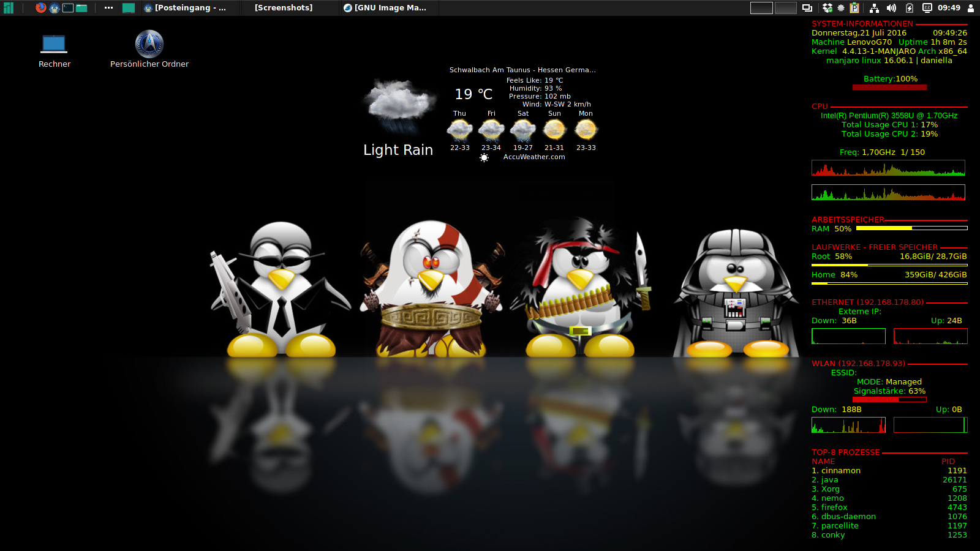This screenshot has height=551, width=980.
Task: Click the '1. cinnamon' process row
Action: pos(889,471)
